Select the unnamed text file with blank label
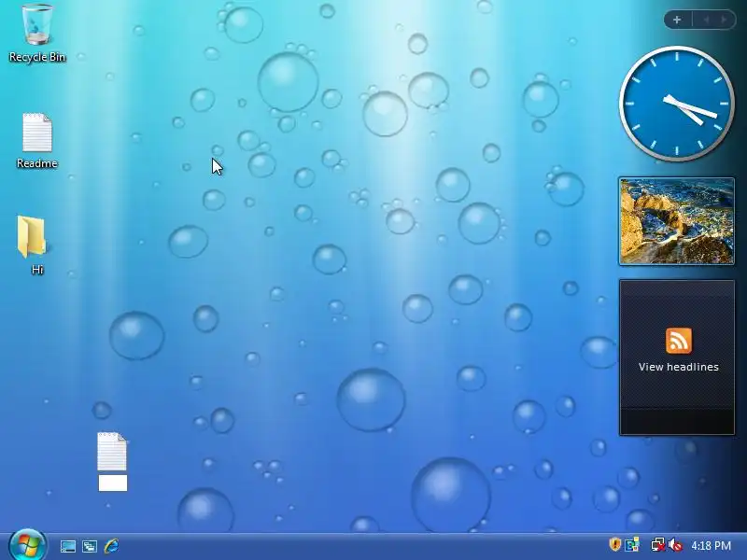 [x=112, y=452]
